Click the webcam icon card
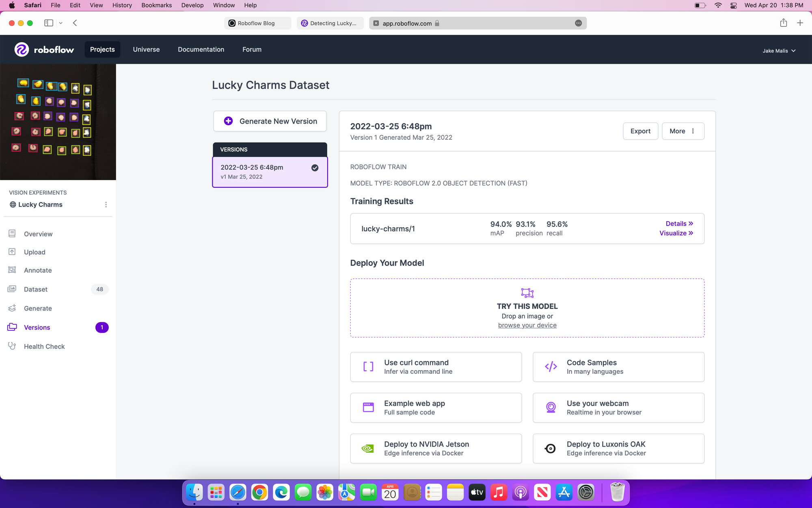The height and width of the screenshot is (508, 812). point(551,408)
